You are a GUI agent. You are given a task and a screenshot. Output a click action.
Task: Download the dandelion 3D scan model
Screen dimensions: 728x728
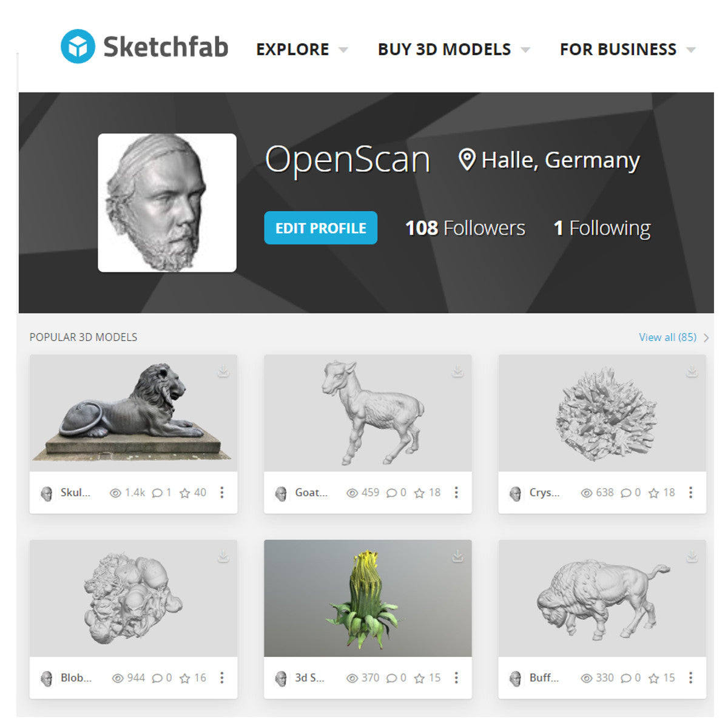click(x=457, y=556)
